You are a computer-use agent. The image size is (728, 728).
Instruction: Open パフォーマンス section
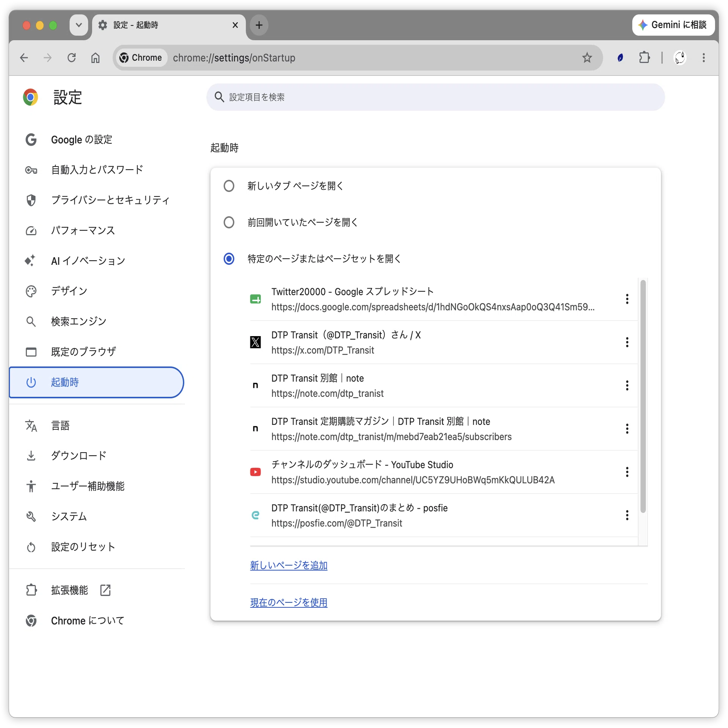pos(97,230)
